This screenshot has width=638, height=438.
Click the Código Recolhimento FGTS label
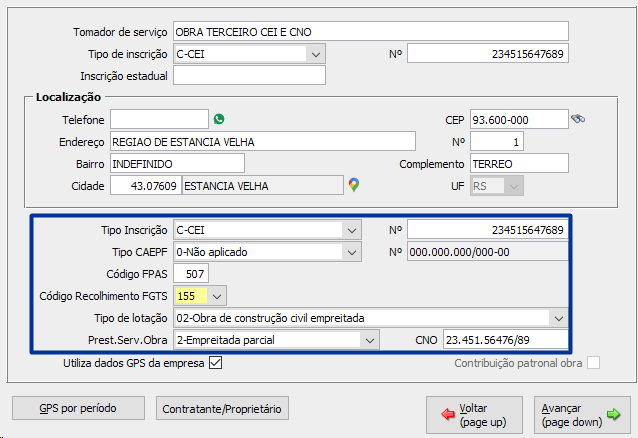pos(103,296)
